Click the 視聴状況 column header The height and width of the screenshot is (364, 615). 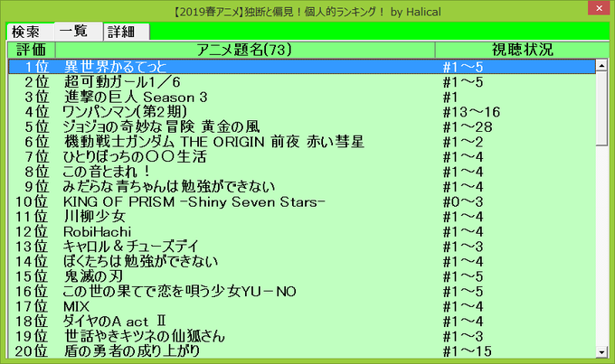(x=522, y=50)
